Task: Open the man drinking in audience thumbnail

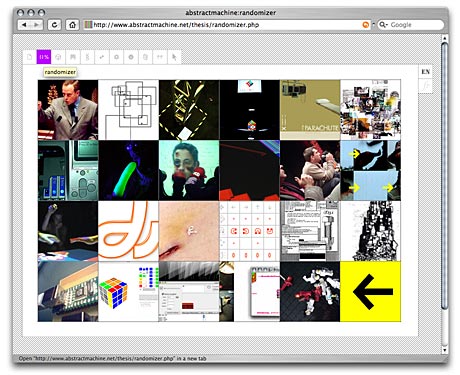Action: [310, 170]
